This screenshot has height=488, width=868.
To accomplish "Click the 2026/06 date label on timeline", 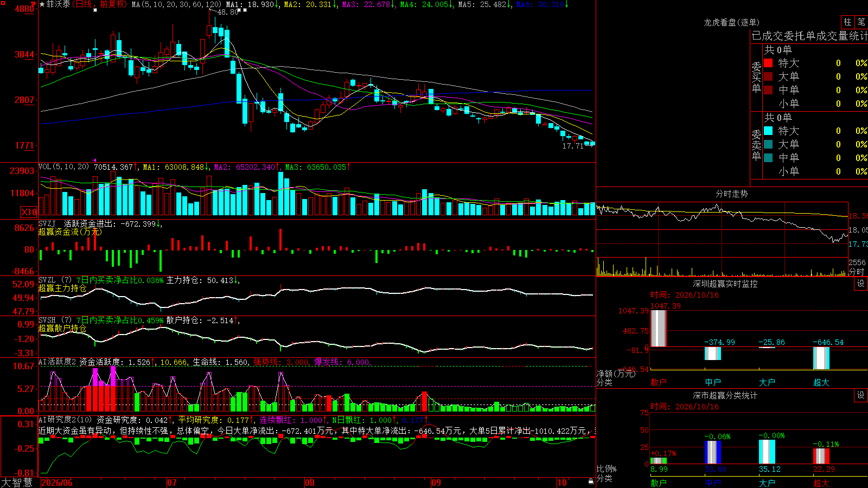I will pos(57,483).
